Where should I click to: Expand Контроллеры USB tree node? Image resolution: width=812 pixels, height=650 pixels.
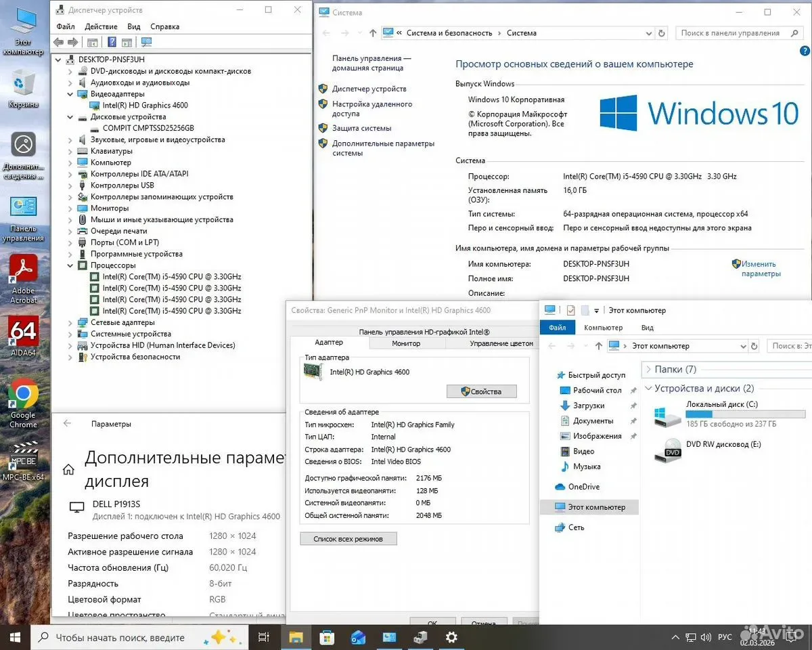point(70,185)
